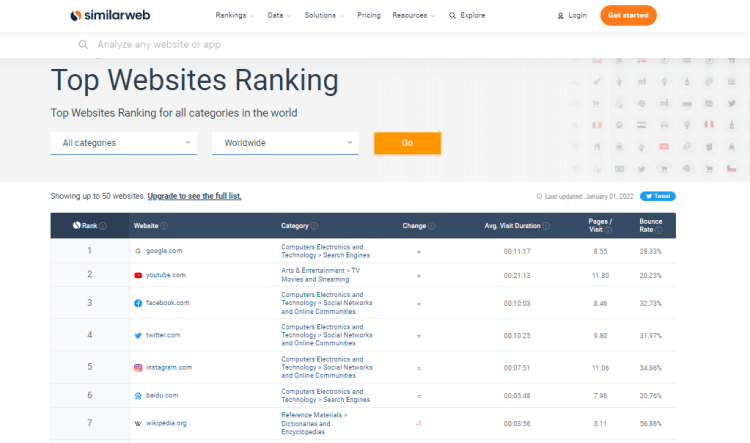Open the google.com link

click(164, 251)
